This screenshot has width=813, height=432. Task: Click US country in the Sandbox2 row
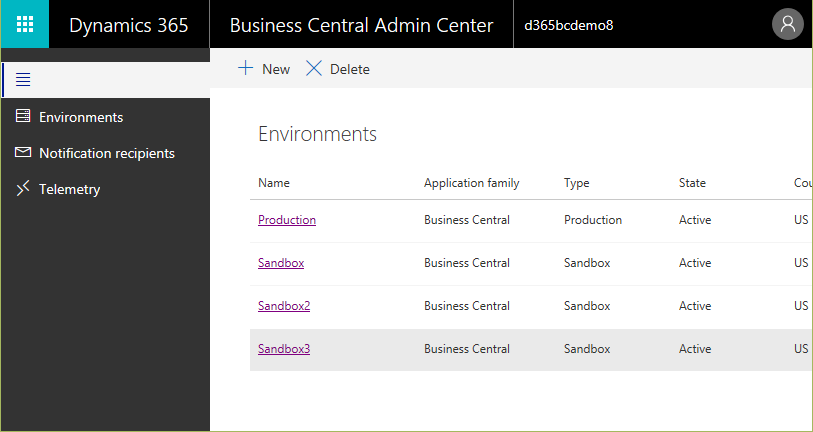click(801, 306)
